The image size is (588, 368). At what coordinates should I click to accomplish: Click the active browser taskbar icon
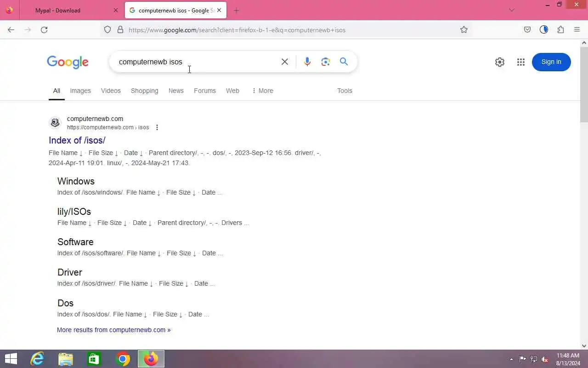tap(151, 359)
